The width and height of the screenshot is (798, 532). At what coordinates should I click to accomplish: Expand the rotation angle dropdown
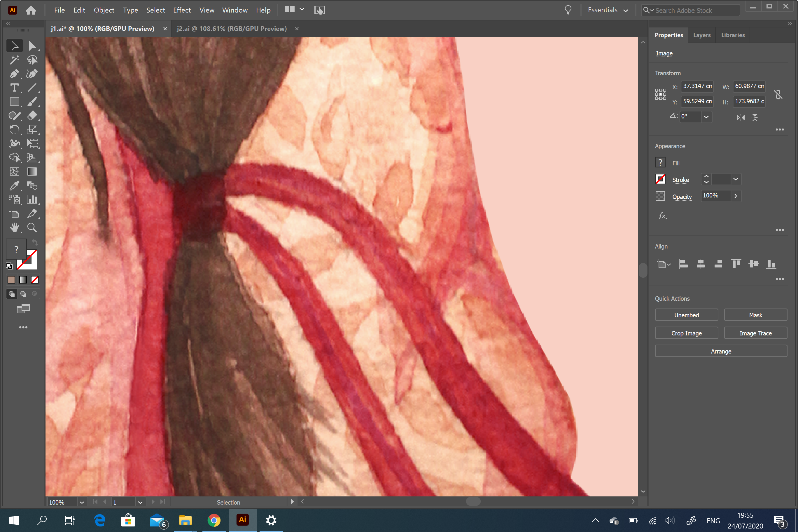[707, 117]
